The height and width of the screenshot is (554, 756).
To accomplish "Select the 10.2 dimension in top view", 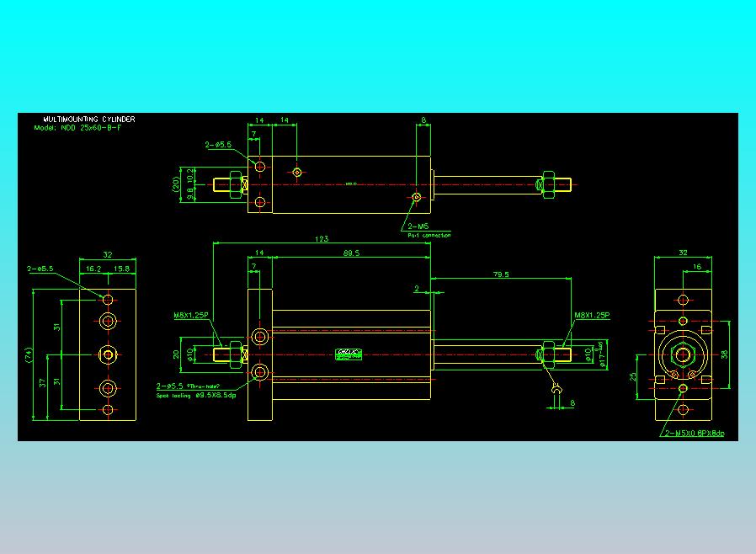I will [x=190, y=174].
